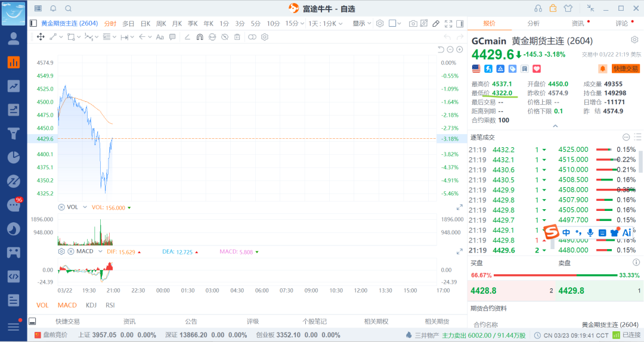Expand the line drawing tool dropdown
644x342 pixels.
pos(61,37)
